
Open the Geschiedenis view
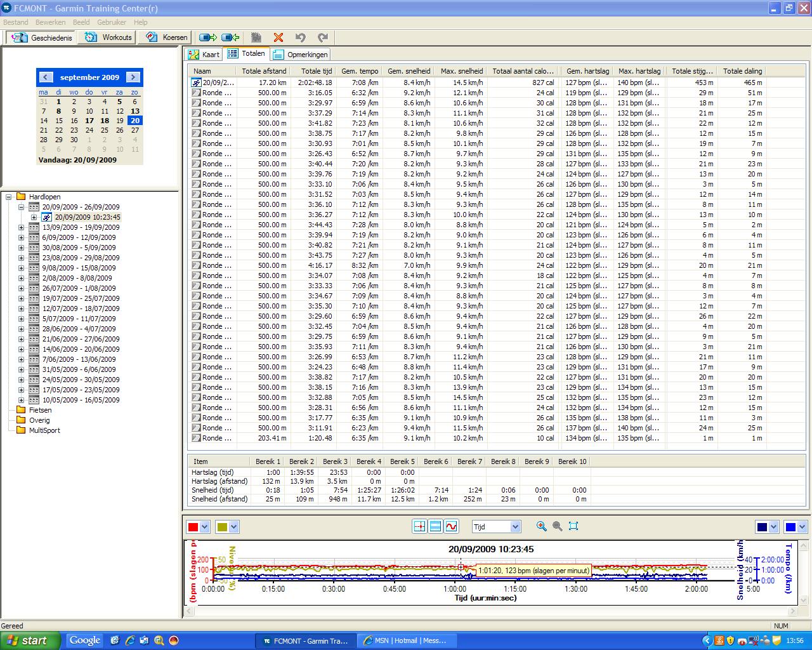41,37
